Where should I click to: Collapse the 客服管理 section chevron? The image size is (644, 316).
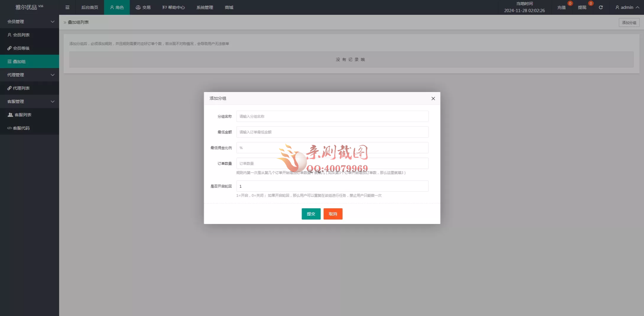53,101
